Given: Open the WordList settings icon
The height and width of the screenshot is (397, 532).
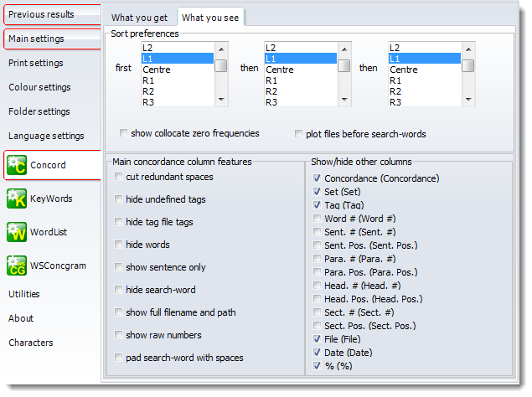Looking at the screenshot, I should click(x=17, y=232).
